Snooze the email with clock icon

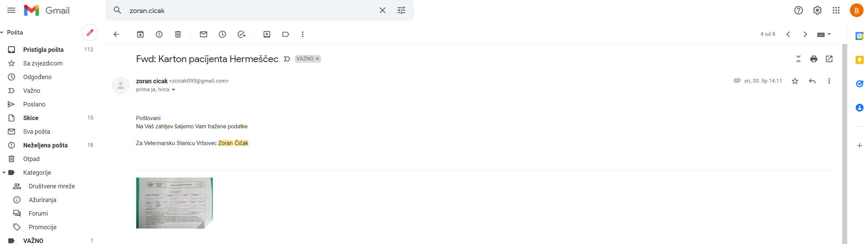tap(222, 34)
